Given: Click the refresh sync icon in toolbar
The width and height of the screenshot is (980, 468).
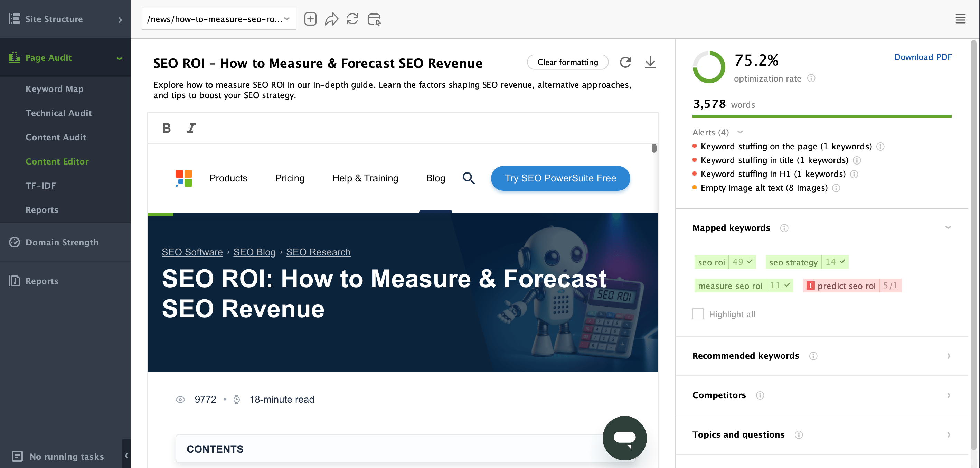Looking at the screenshot, I should [352, 19].
